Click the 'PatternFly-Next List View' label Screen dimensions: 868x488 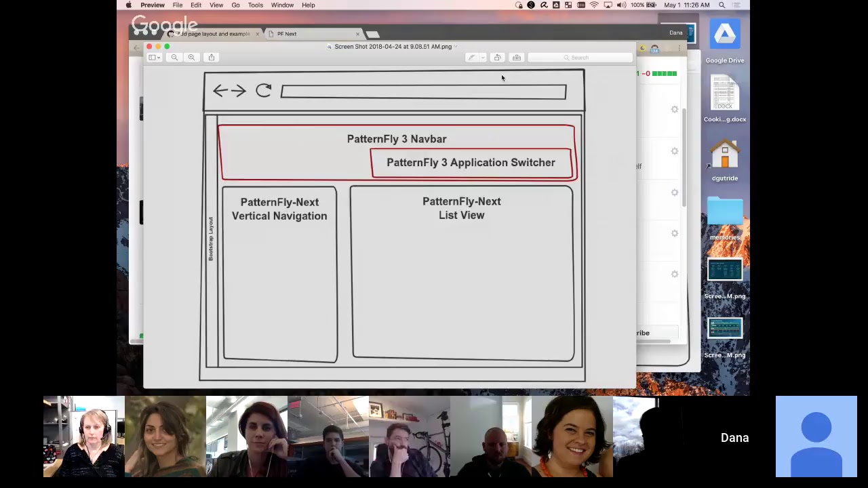tap(462, 208)
